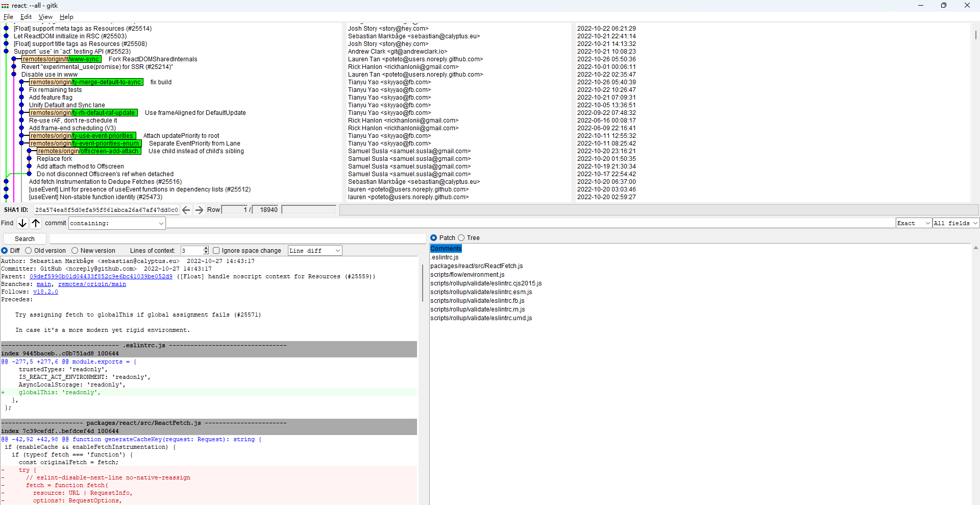Select the 'Old version' radio button
Viewport: 980px width, 505px height.
click(x=29, y=250)
